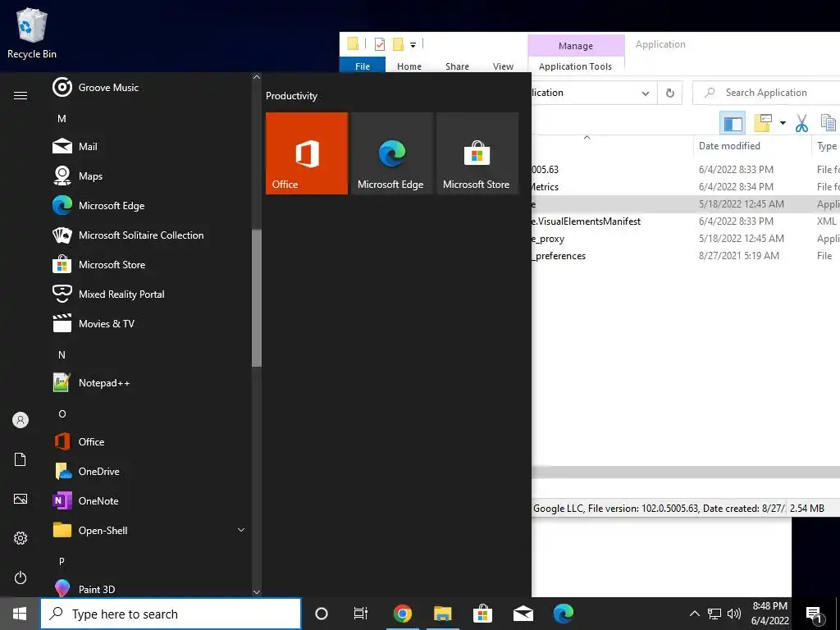Screen dimensions: 840x630
Task: Expand the Open-Shell folder
Action: pos(150,531)
